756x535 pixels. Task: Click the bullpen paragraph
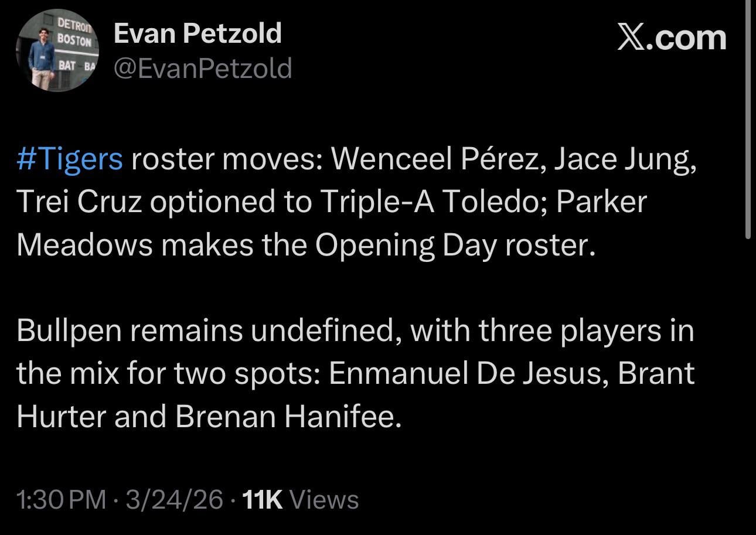[352, 372]
